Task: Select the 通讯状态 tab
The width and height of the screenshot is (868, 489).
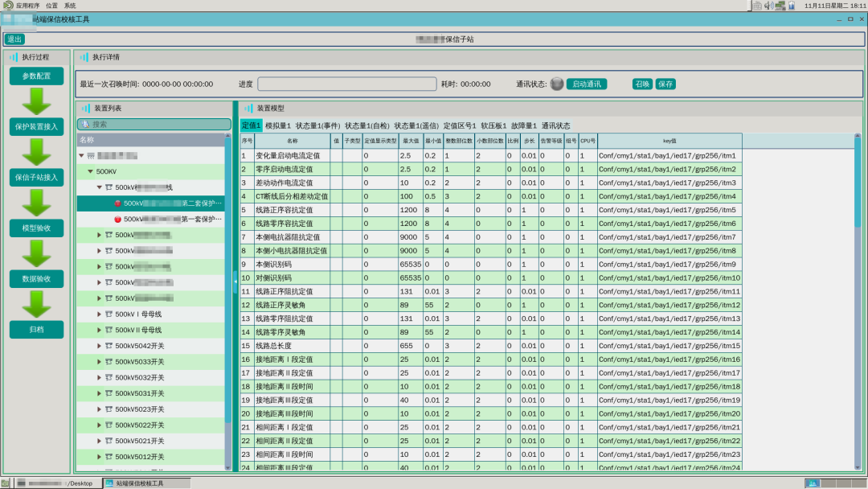Action: (x=555, y=125)
